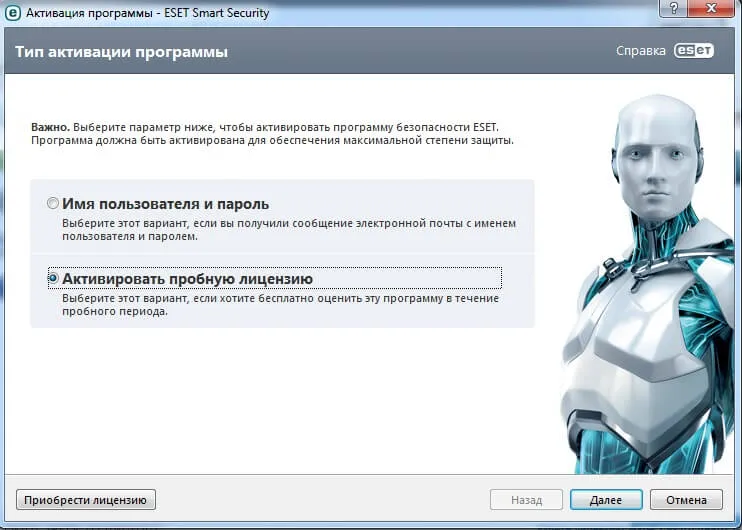Click the 'Важно.' instruction text
Screen dimensions: 742x530
click(272, 133)
